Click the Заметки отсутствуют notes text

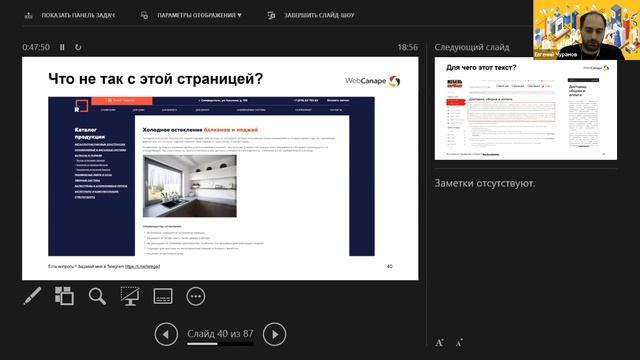[x=484, y=183]
